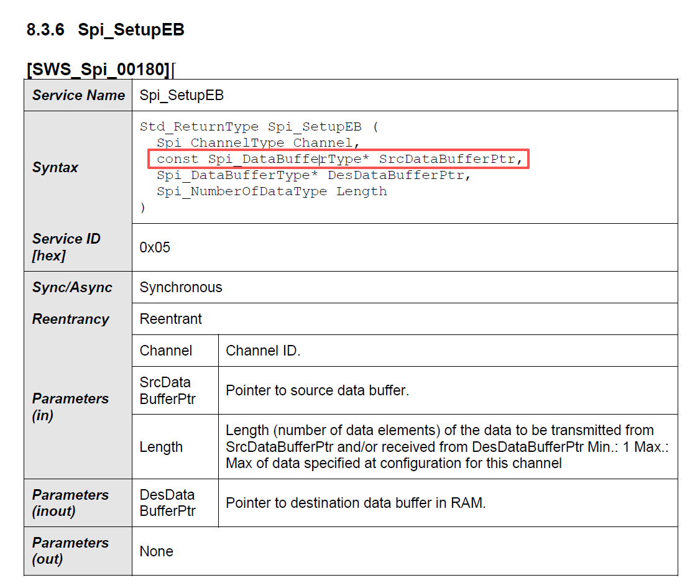Viewport: 700px width, 588px height.
Task: Click the "Parameters (inout)" row label
Action: point(70,503)
